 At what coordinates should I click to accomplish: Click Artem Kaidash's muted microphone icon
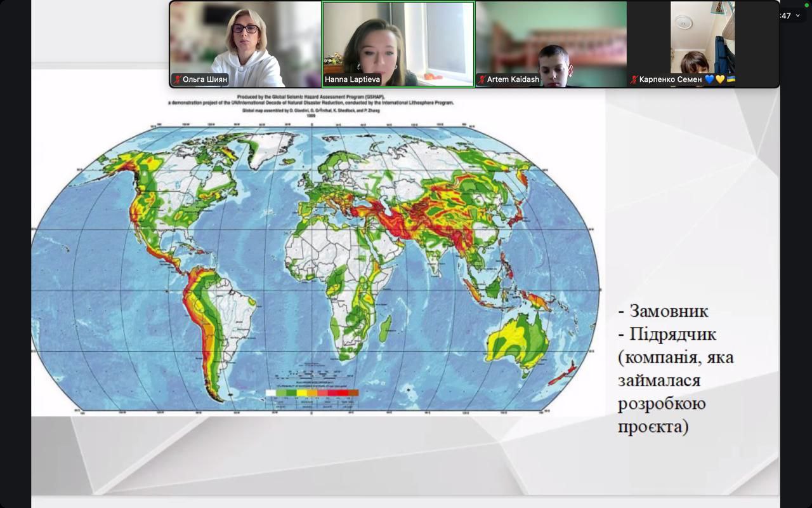(x=482, y=80)
